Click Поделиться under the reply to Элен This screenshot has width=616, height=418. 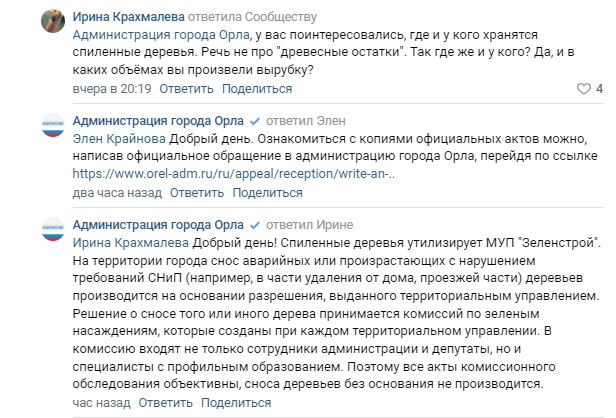268,193
